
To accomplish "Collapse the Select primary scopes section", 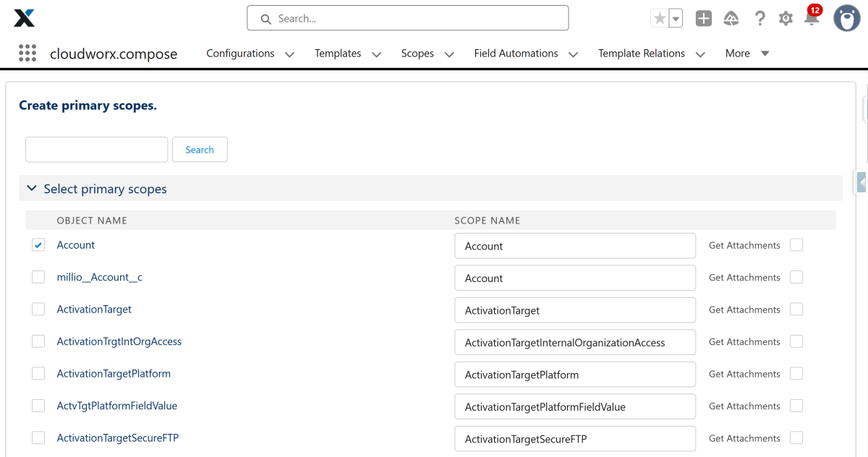I will click(31, 188).
